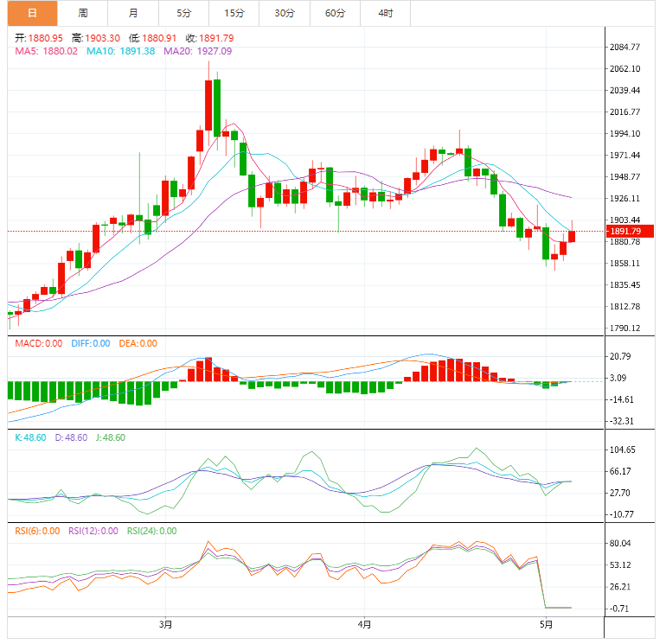Select the 日 daily chart tab
This screenshot has height=644, width=666.
pyautogui.click(x=33, y=13)
